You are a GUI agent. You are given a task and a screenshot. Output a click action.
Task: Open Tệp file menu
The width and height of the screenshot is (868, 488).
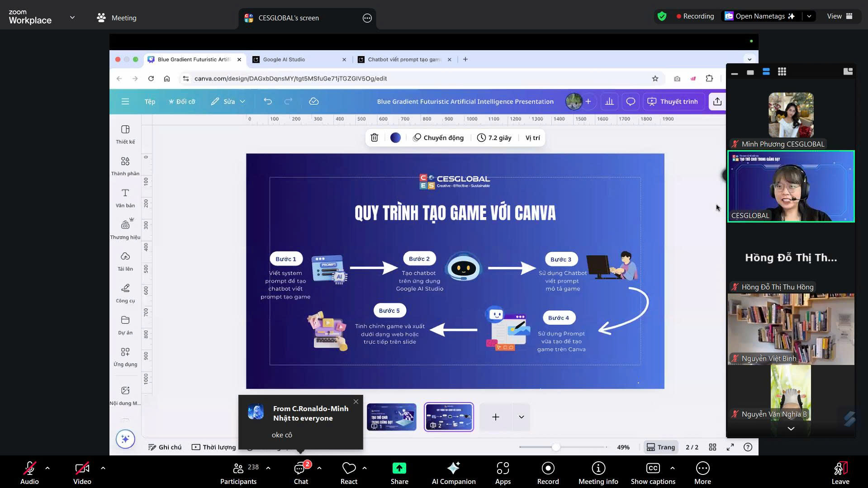pos(150,101)
